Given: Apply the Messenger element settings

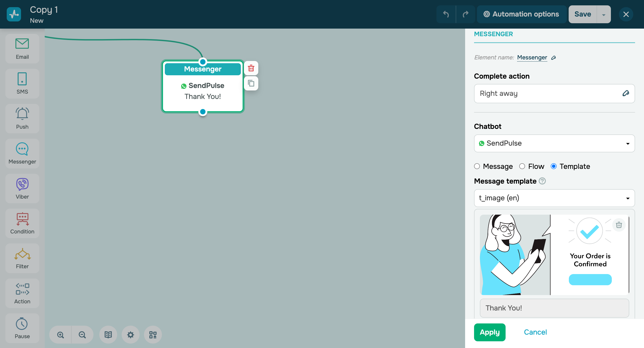Looking at the screenshot, I should [x=489, y=332].
